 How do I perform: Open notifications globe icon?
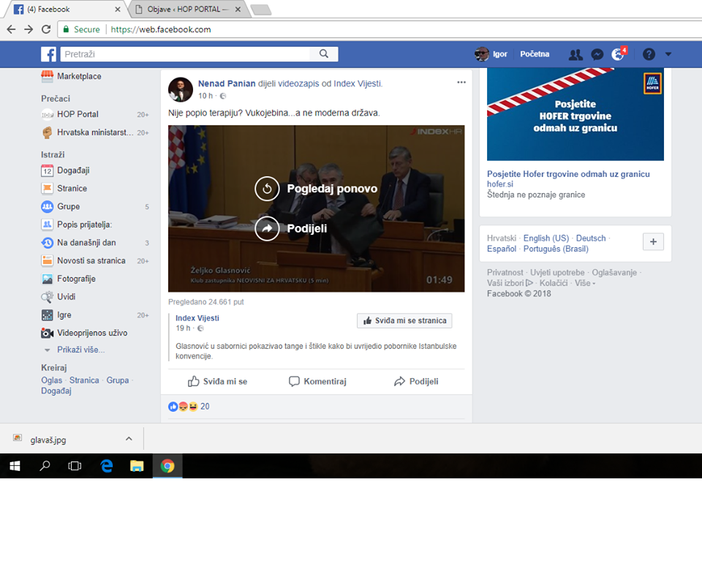(618, 55)
